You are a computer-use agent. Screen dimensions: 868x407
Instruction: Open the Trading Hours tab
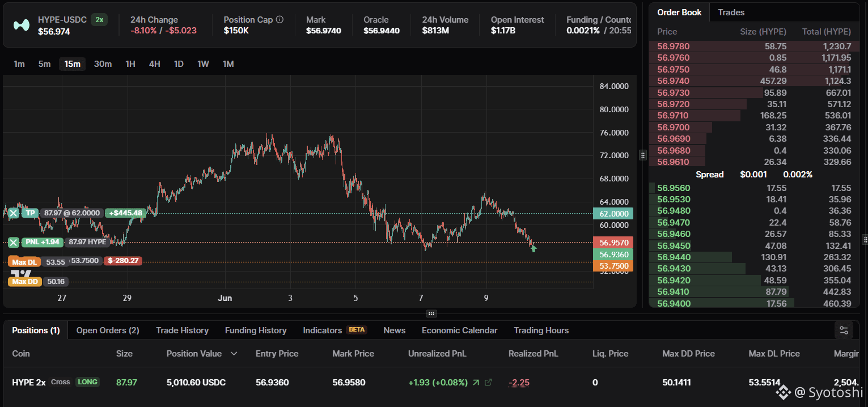pos(541,330)
